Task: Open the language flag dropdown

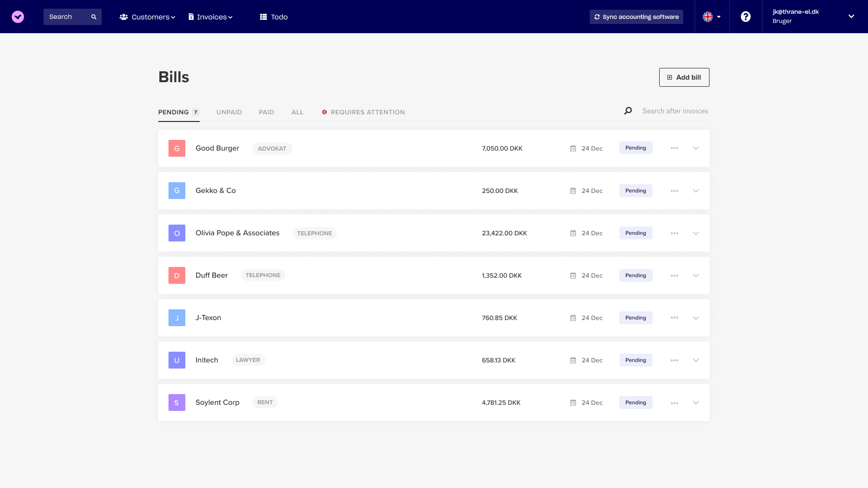Action: (711, 16)
